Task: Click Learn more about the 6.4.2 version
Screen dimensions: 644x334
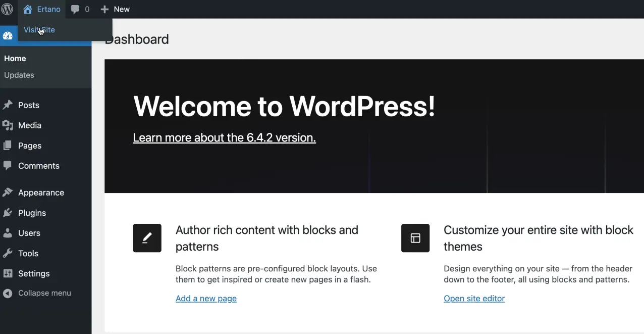Action: click(x=224, y=137)
